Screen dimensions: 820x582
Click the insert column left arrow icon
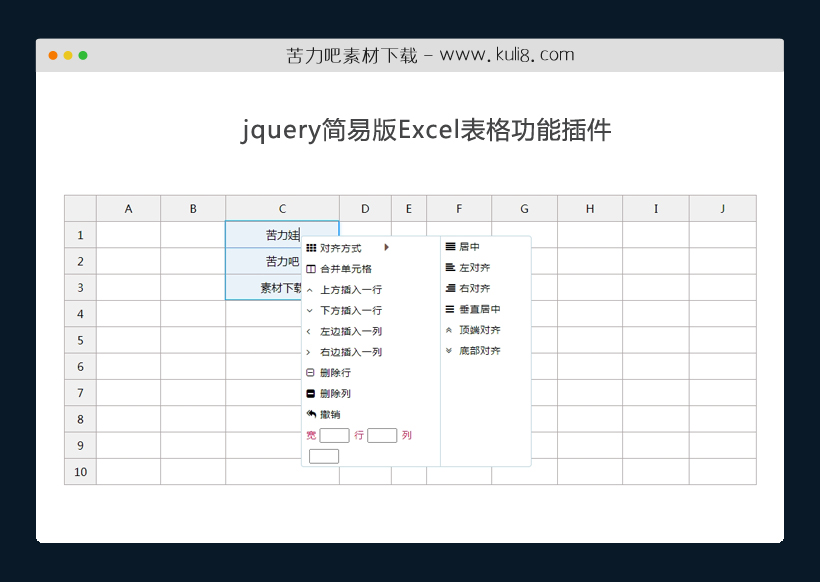click(x=311, y=329)
